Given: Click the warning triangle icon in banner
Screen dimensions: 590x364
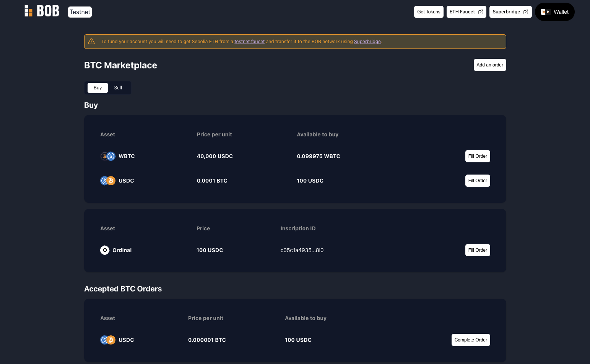Looking at the screenshot, I should [x=91, y=41].
